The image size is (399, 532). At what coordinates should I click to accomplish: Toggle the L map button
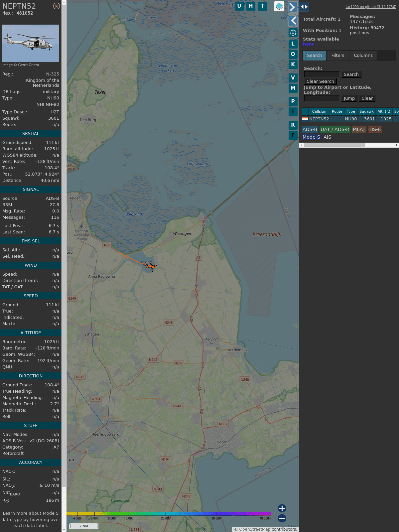pos(293,44)
